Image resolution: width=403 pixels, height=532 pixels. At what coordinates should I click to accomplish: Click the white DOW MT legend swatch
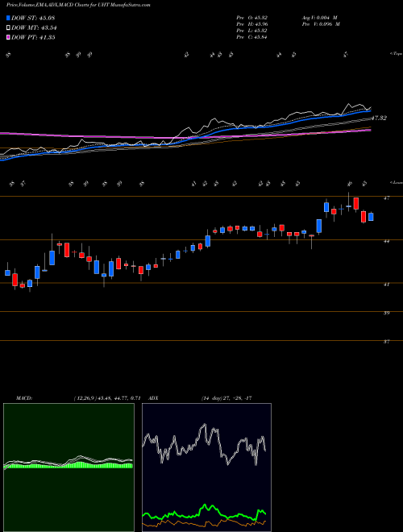click(9, 27)
